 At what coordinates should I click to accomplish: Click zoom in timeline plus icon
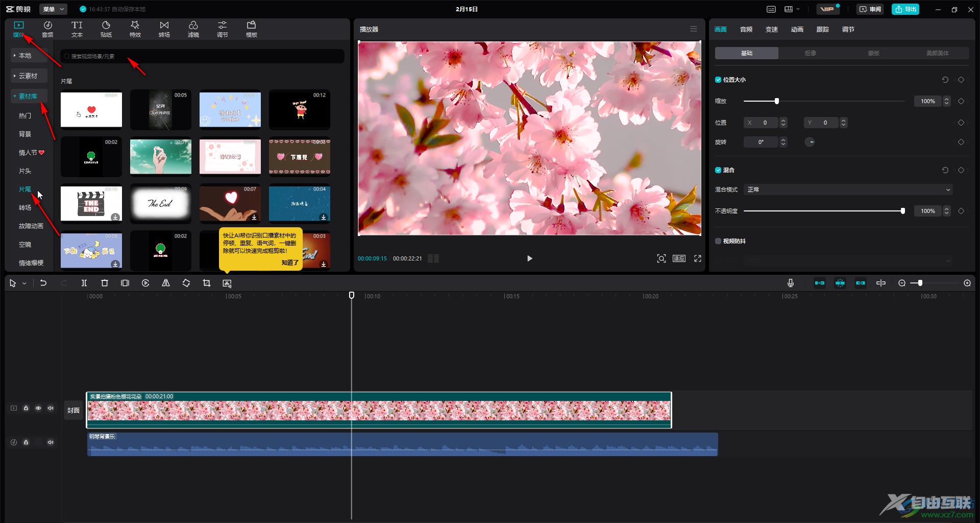[967, 283]
